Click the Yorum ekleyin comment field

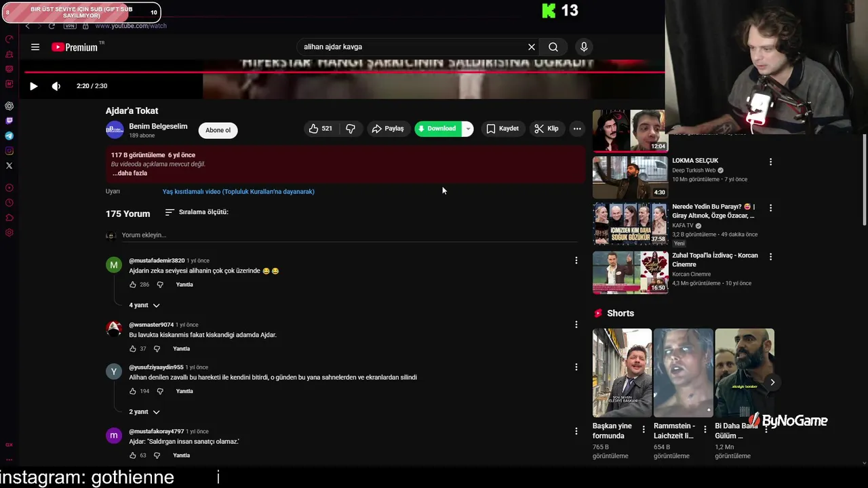click(350, 235)
